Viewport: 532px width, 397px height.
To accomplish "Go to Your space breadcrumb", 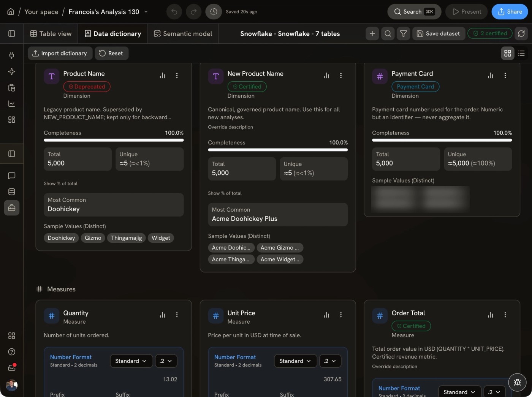I will tap(41, 12).
